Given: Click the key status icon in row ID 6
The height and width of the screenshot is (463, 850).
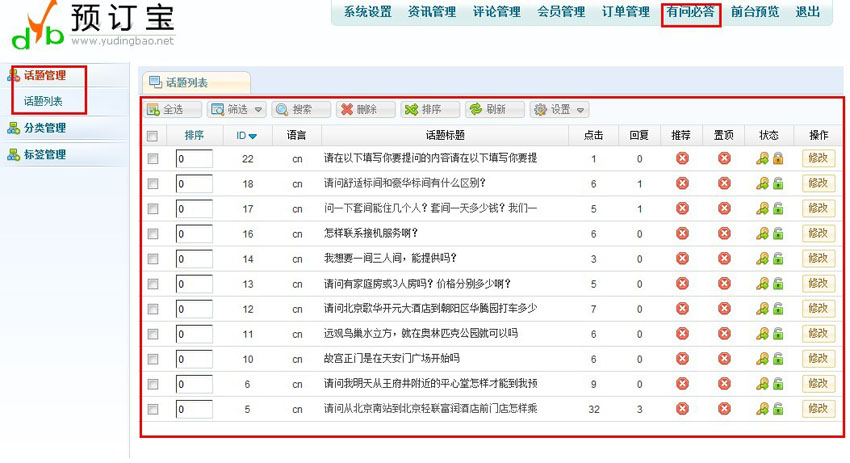Looking at the screenshot, I should (762, 384).
